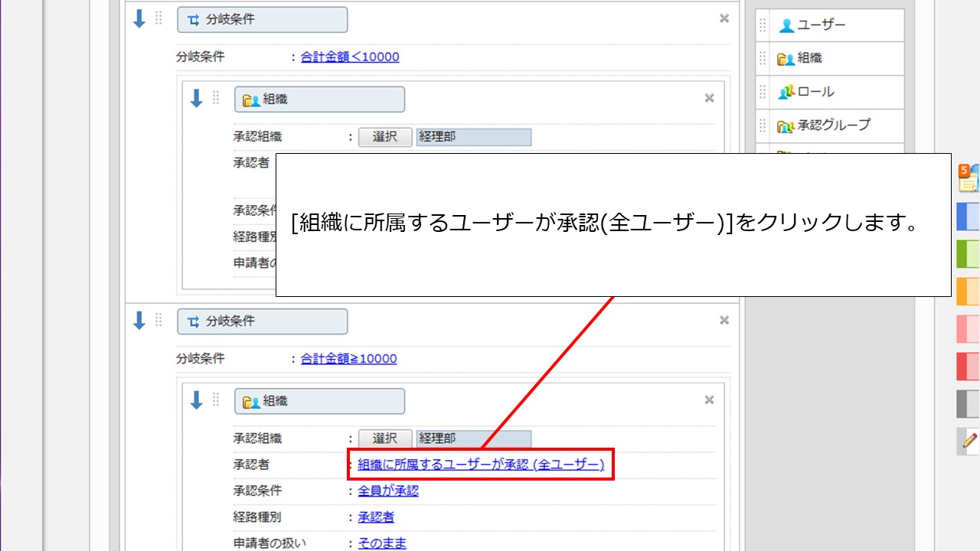Click 組織に所属するユーザーが承認 (全ユーザー) link
The image size is (980, 551).
(481, 465)
